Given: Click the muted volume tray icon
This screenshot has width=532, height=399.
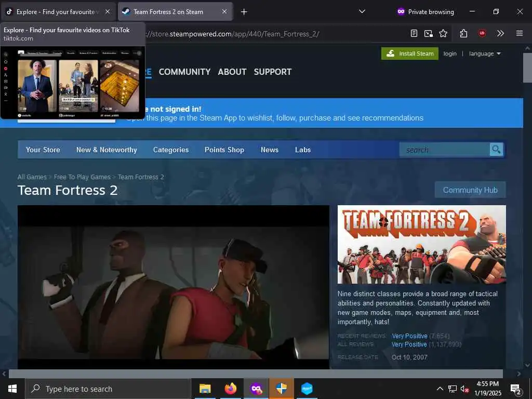Looking at the screenshot, I should coord(465,389).
